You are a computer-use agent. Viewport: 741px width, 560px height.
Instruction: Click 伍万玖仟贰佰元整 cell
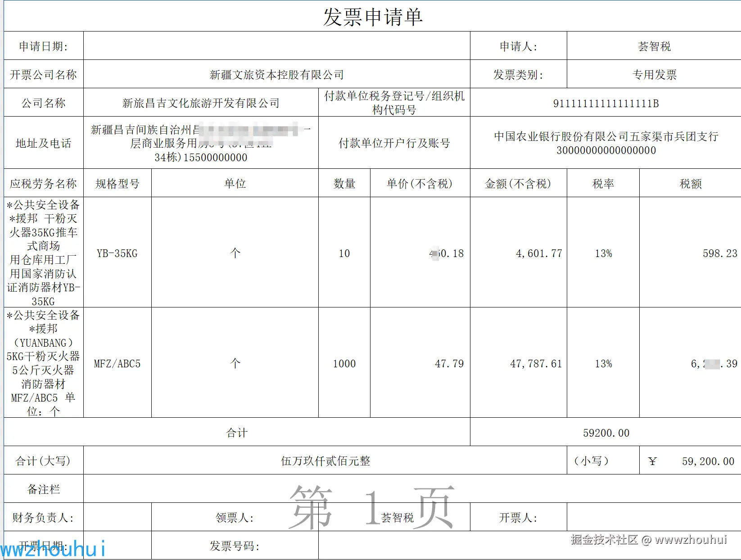[x=325, y=461]
